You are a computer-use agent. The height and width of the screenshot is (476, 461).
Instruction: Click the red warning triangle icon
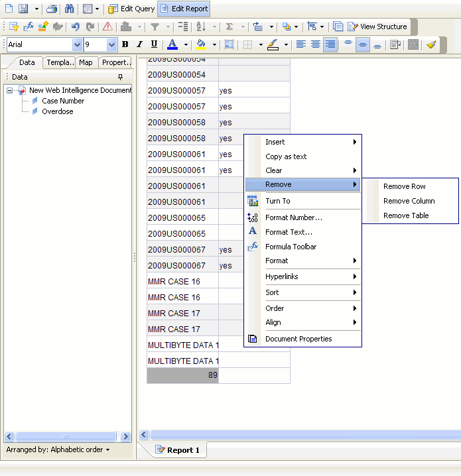107,27
